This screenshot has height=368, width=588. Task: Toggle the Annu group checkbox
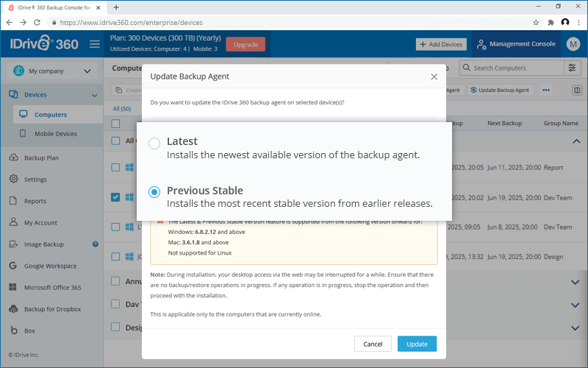[x=115, y=281]
